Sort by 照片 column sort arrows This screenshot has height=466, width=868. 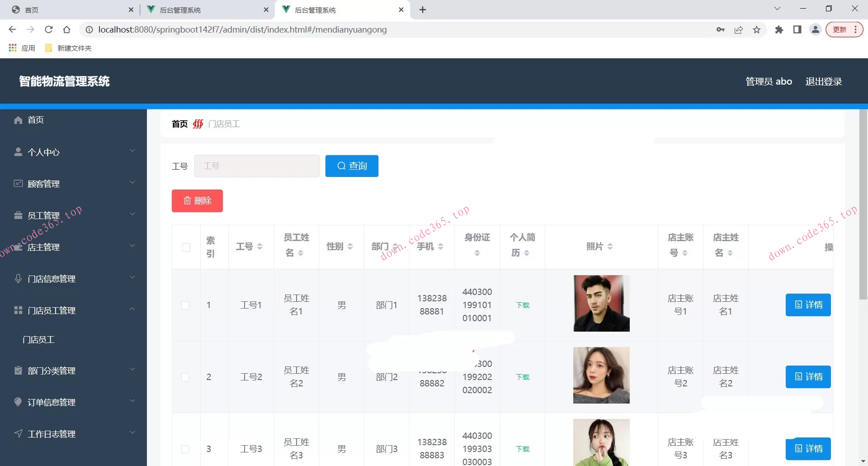point(610,247)
